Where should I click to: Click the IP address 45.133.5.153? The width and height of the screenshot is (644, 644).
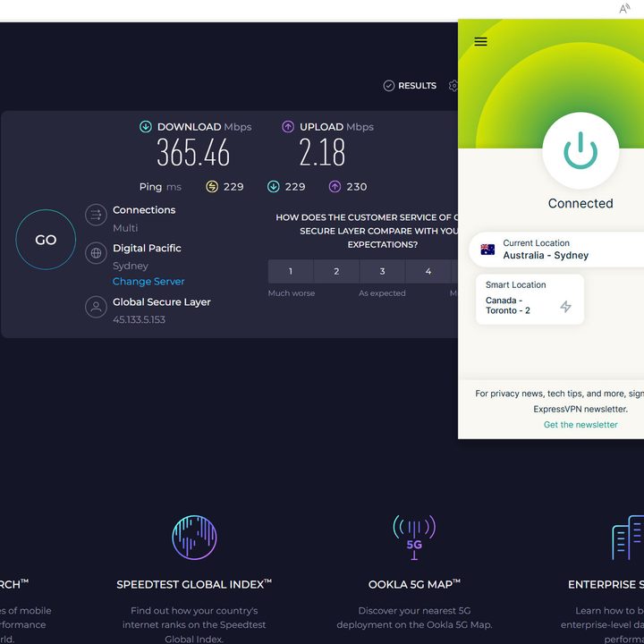click(139, 319)
